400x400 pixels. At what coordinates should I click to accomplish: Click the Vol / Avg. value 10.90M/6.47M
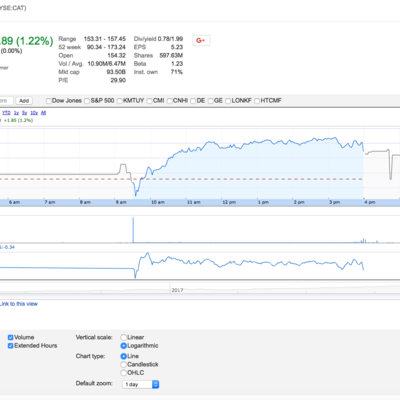pos(107,64)
